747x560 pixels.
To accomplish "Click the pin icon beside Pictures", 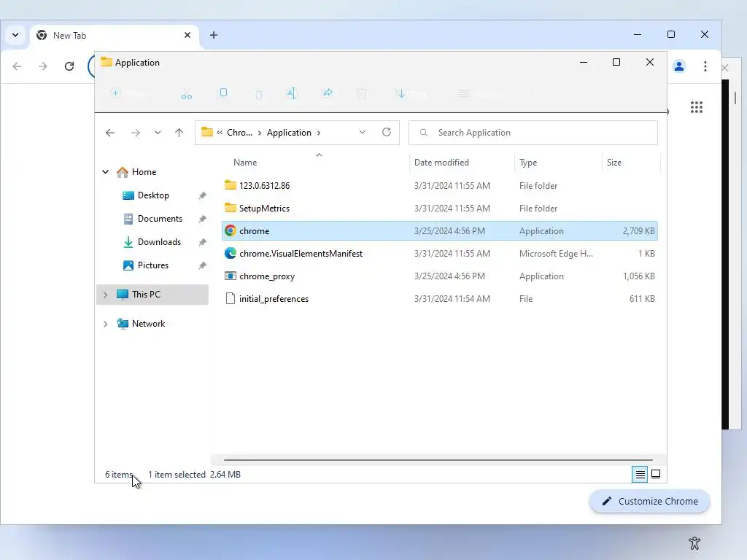I will (x=203, y=265).
